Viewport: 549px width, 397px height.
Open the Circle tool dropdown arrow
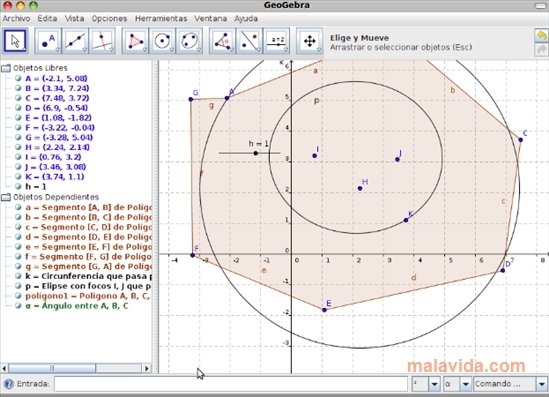coord(172,50)
